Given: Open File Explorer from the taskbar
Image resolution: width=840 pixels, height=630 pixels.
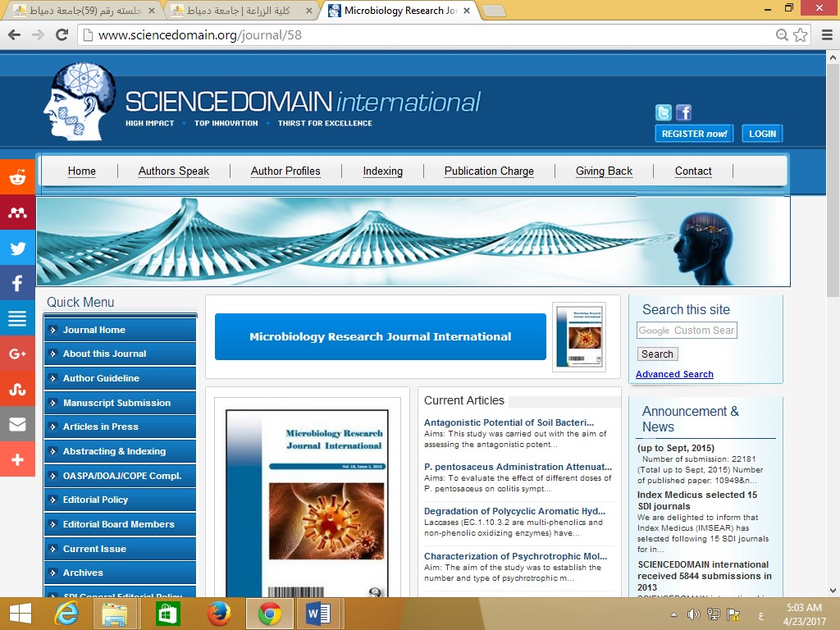Looking at the screenshot, I should [115, 614].
